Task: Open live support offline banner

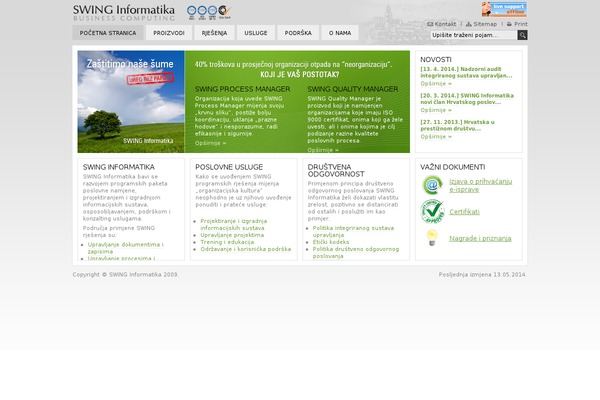Action: [504, 9]
